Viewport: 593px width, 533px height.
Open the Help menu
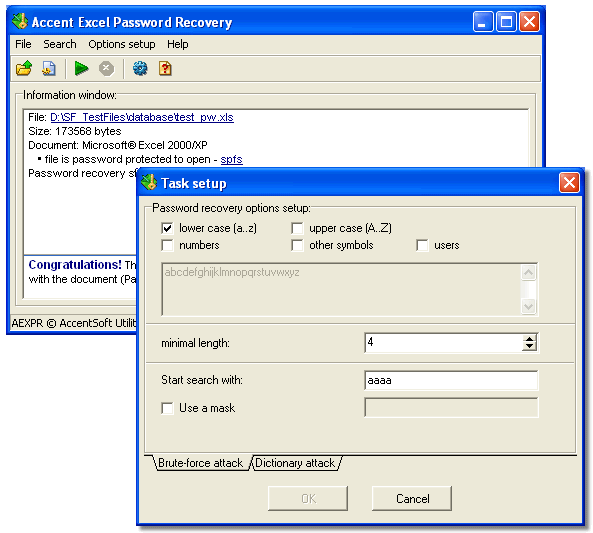tap(178, 44)
